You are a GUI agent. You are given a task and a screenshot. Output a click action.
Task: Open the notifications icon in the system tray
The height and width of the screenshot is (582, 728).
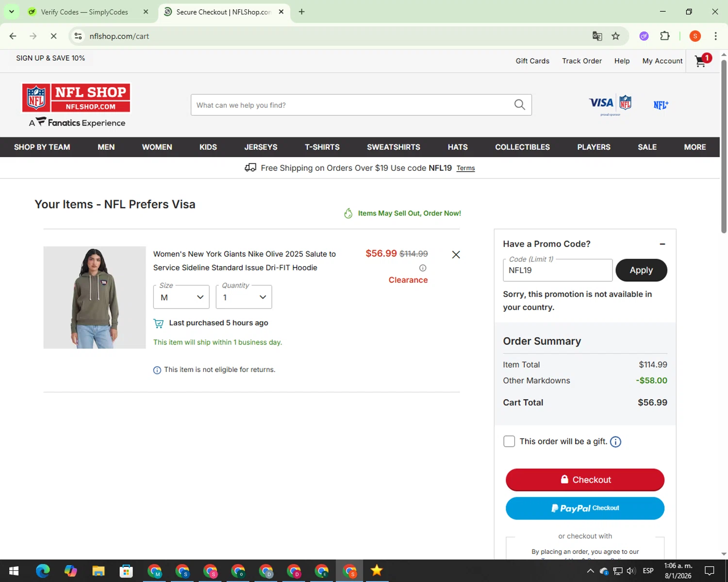click(710, 571)
